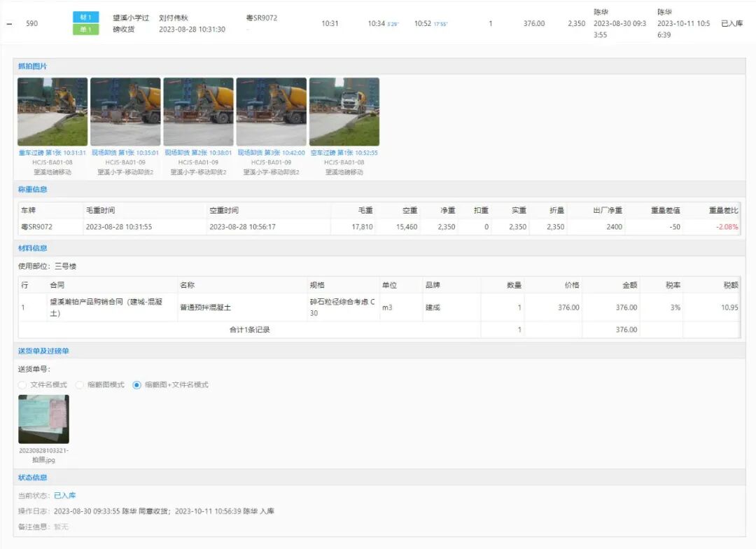Image resolution: width=756 pixels, height=549 pixels.
Task: Choose the 缩略图+文件名模式 radio option
Action: pos(137,385)
